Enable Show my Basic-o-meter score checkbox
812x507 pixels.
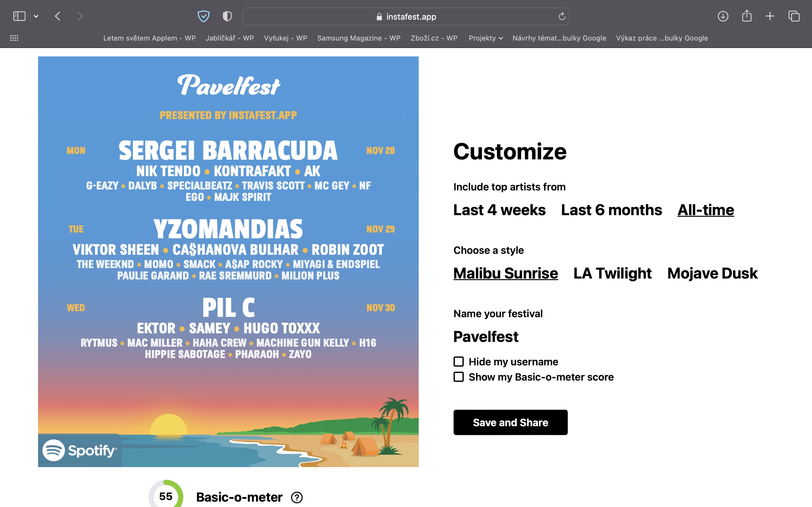(x=459, y=377)
